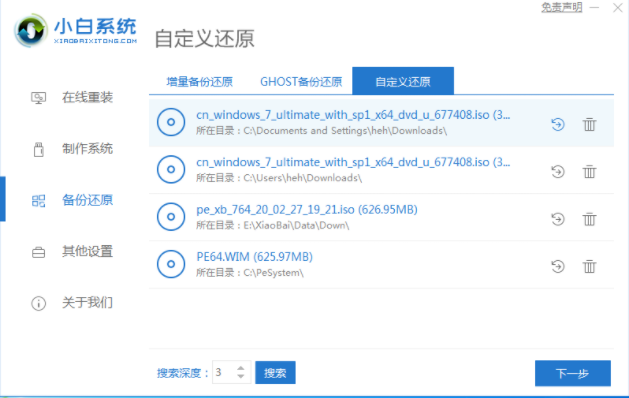Close the 小白系统 window

(x=618, y=8)
